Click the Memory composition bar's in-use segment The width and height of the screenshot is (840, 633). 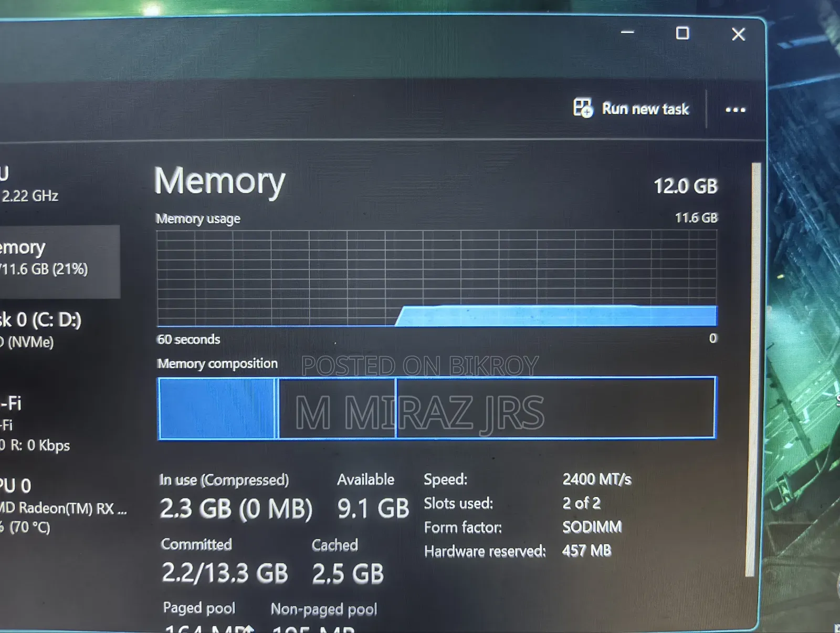(217, 408)
